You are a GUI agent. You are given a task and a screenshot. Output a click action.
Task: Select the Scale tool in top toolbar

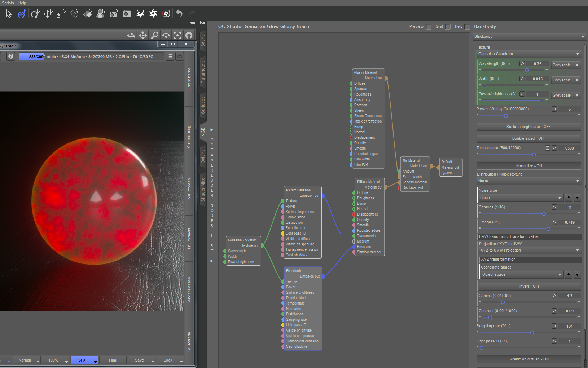61,14
